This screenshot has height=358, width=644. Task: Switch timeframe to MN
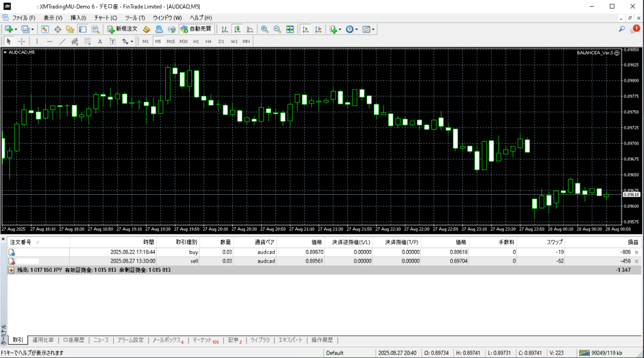(246, 41)
